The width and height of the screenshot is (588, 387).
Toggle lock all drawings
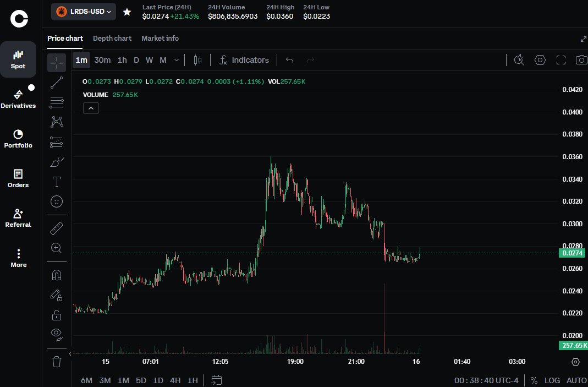[x=57, y=315]
